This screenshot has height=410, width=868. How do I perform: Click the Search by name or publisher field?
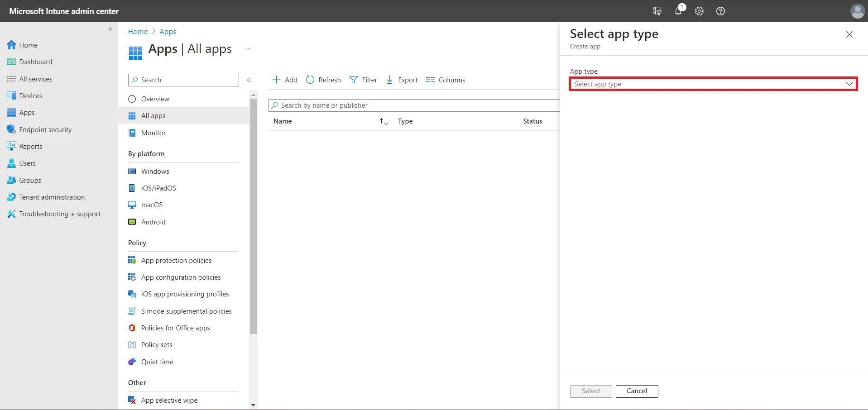(414, 105)
